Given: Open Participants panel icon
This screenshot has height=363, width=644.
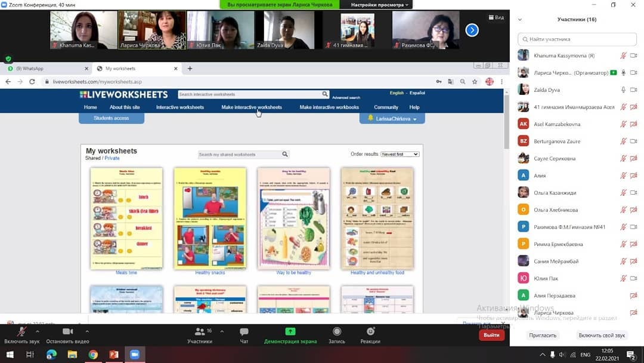Looking at the screenshot, I should 200,331.
